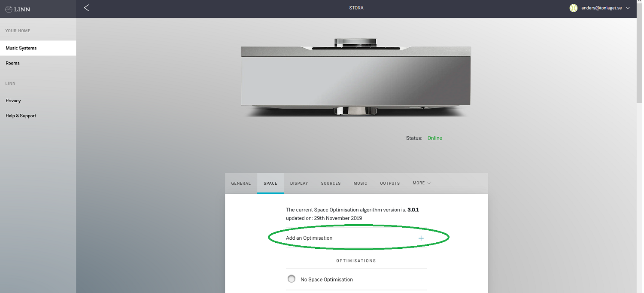Click Add an Optimisation
This screenshot has height=293, width=644.
click(x=356, y=238)
